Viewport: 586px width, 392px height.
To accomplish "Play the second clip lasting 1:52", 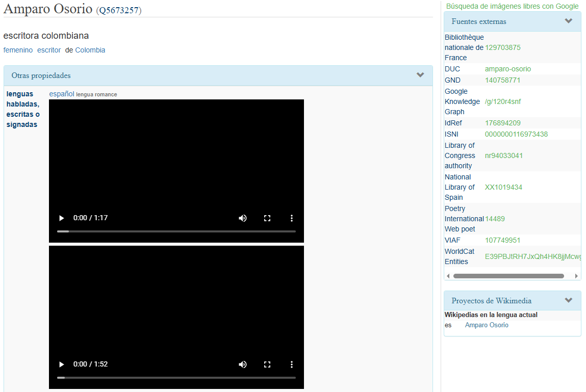I will [61, 364].
